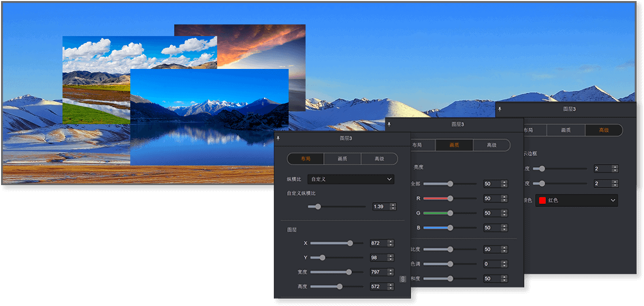
Task: Click 画质 tab in the RGB sliders panel
Action: [x=454, y=145]
